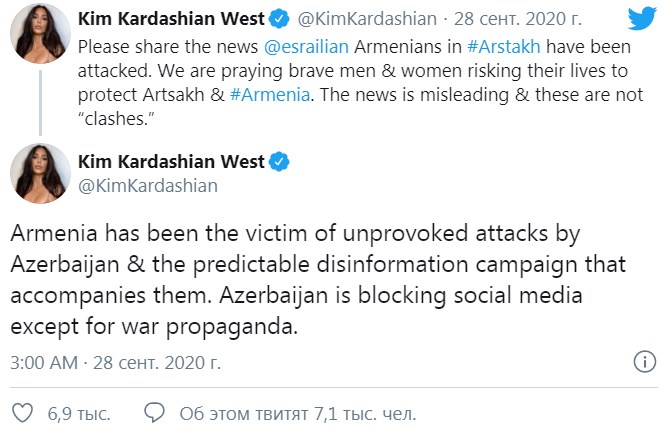Click Kim Kardashian West name in lower tweet
This screenshot has width=660, height=430.
[x=170, y=162]
